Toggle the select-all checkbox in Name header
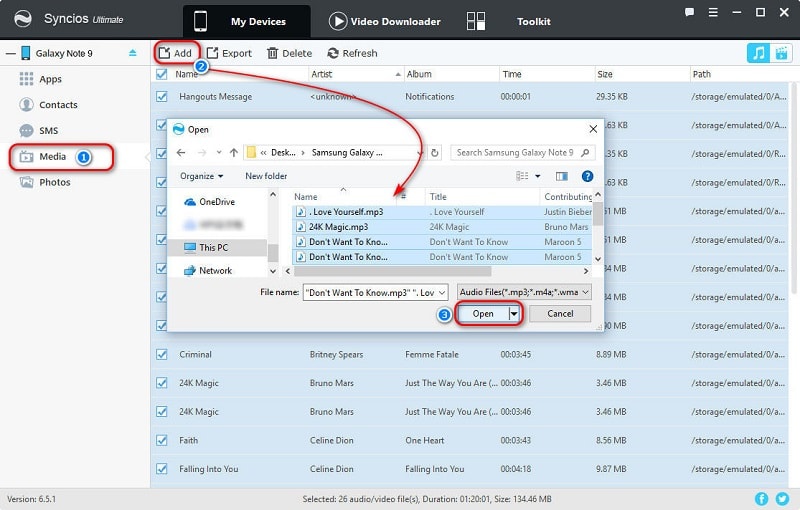This screenshot has width=800, height=510. coord(162,74)
